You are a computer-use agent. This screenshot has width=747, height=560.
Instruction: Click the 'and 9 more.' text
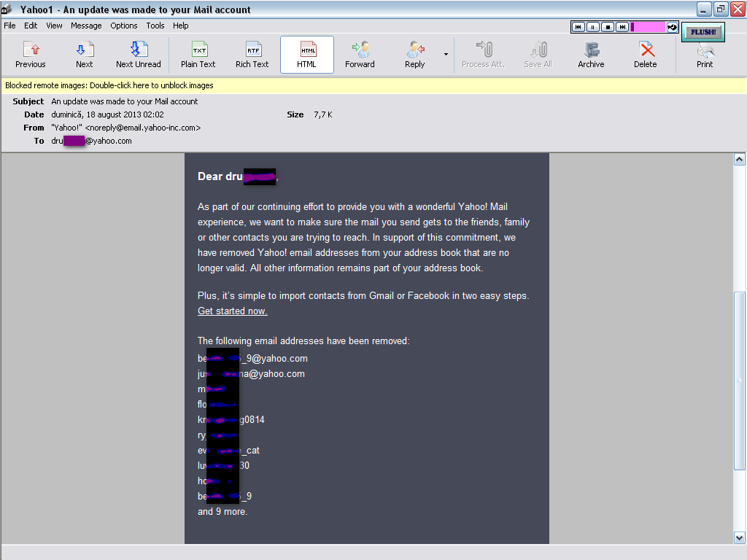point(222,511)
